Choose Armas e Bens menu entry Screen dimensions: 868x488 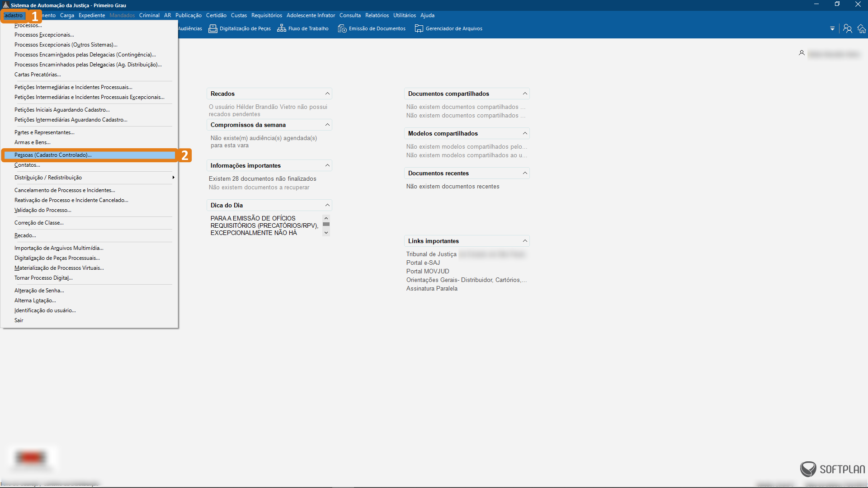tap(33, 142)
